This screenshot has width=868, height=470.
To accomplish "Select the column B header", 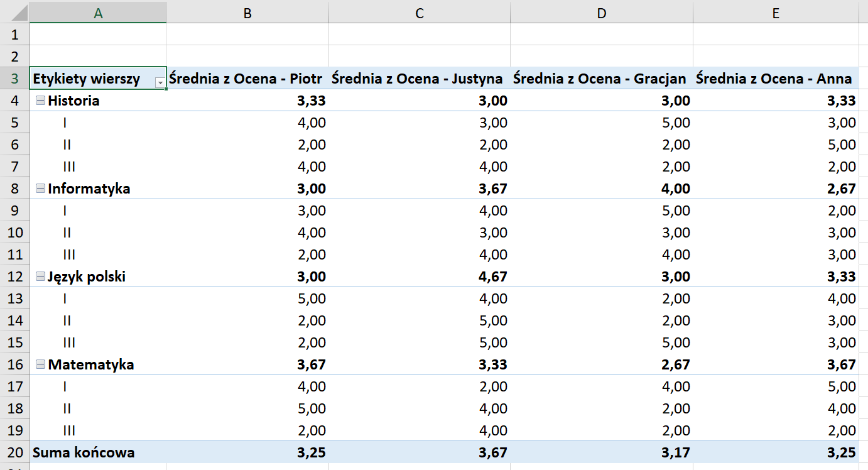I will click(247, 11).
